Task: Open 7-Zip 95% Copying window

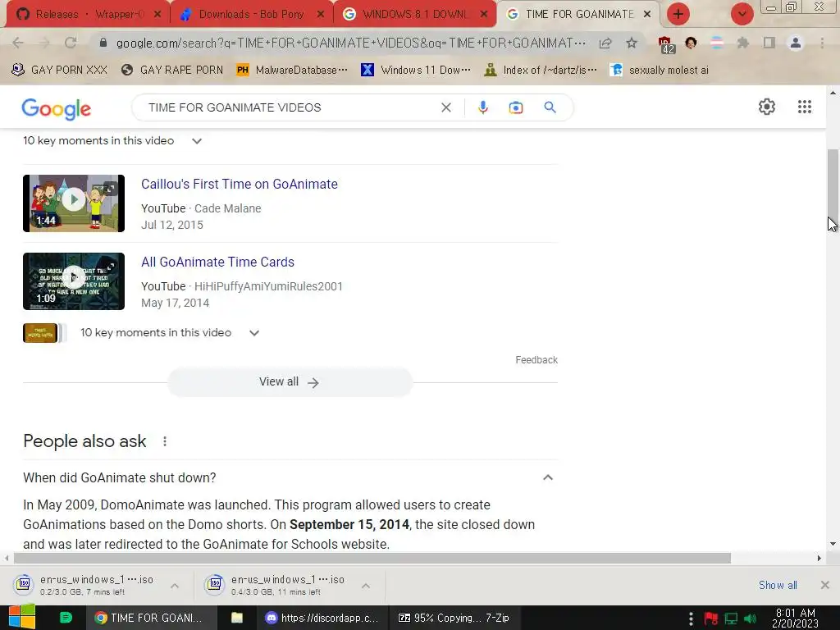Action: tap(454, 618)
